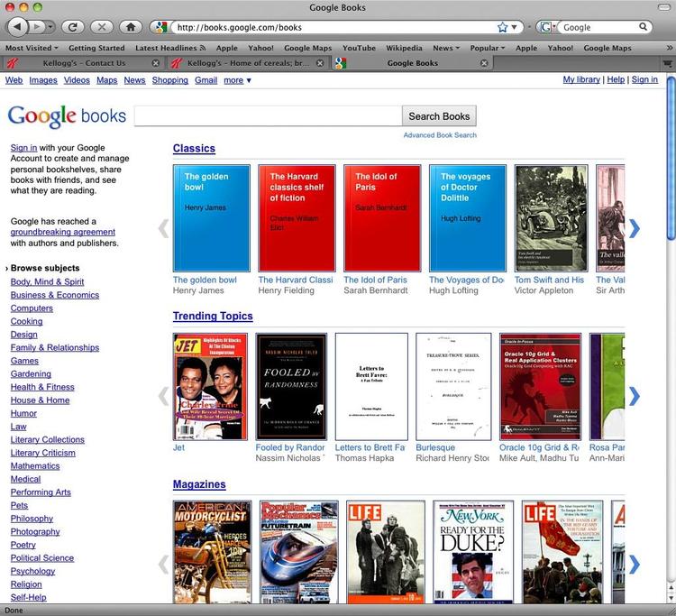Click the magnifier icon in the search box
The width and height of the screenshot is (676, 616).
(x=643, y=27)
